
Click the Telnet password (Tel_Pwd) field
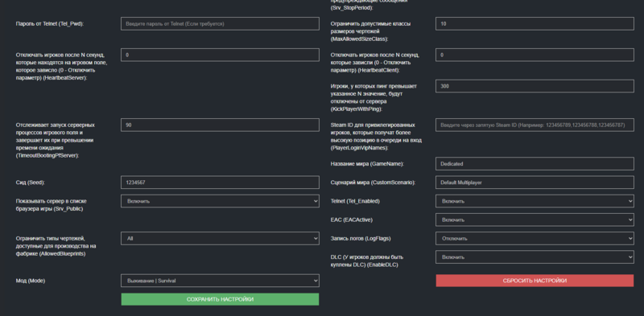coord(220,24)
